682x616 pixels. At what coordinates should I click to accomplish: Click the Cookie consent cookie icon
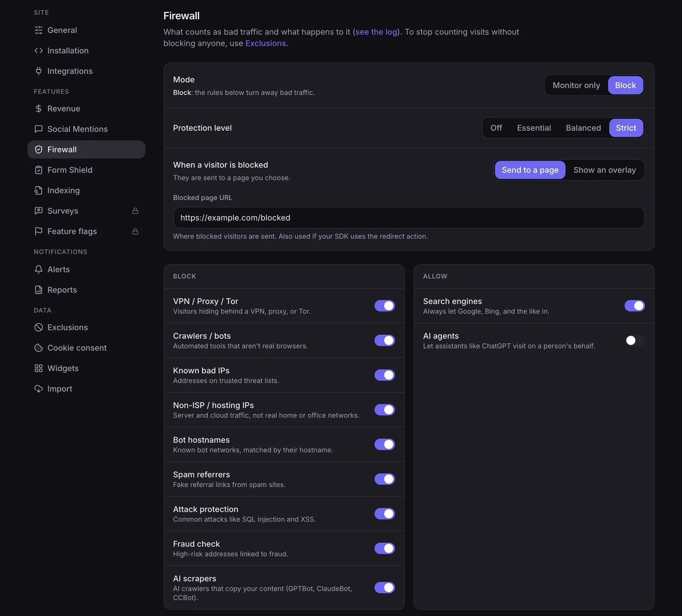pos(38,348)
